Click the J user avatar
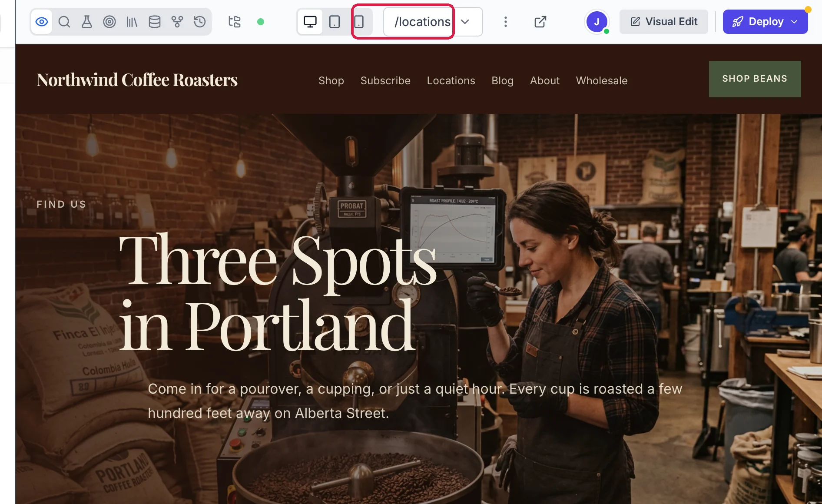Image resolution: width=822 pixels, height=504 pixels. click(x=597, y=22)
